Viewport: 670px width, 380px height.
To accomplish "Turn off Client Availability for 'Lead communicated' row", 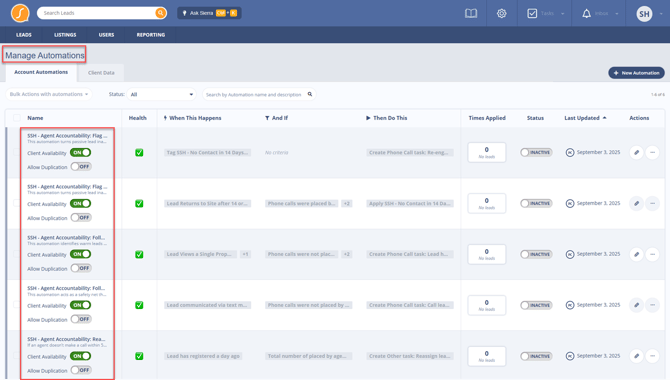I will tap(80, 305).
